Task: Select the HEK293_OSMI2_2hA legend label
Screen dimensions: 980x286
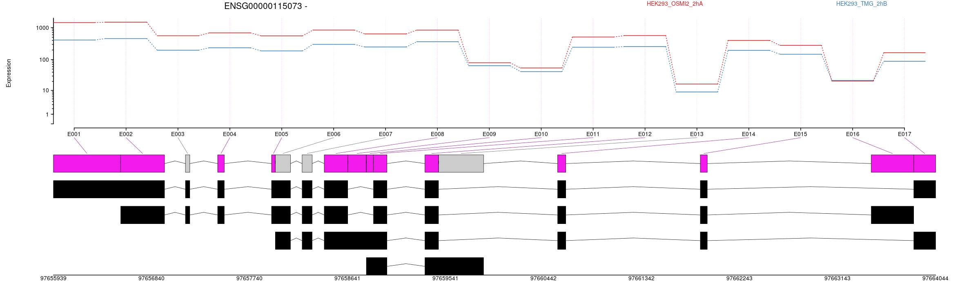Action: click(675, 4)
